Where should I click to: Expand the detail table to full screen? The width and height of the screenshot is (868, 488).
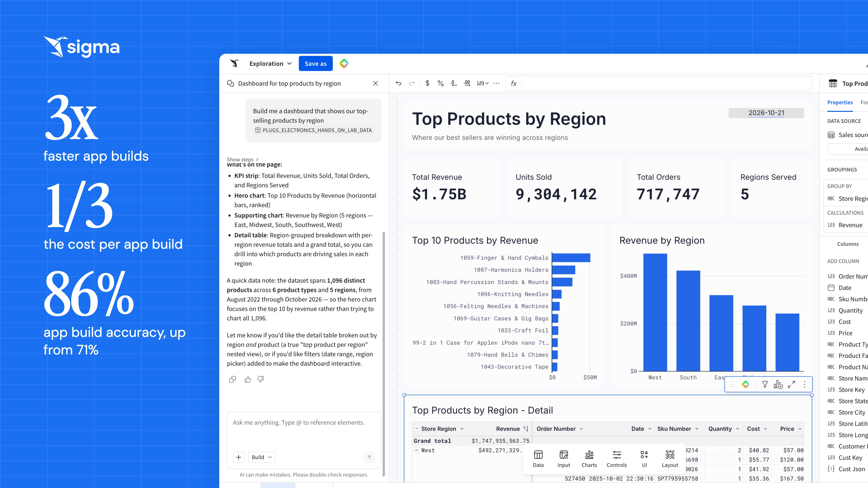tap(792, 384)
